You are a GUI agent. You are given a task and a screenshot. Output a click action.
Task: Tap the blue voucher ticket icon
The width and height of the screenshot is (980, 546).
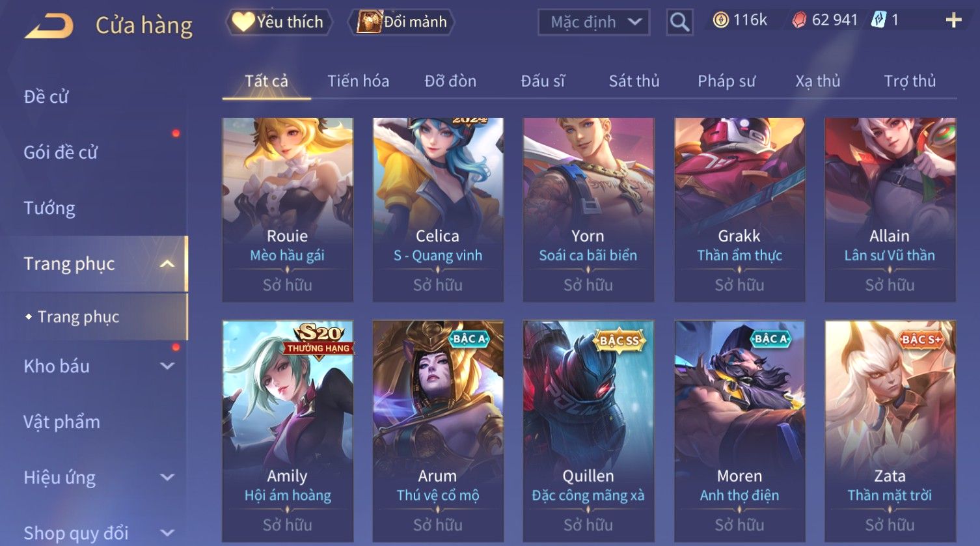pyautogui.click(x=878, y=20)
